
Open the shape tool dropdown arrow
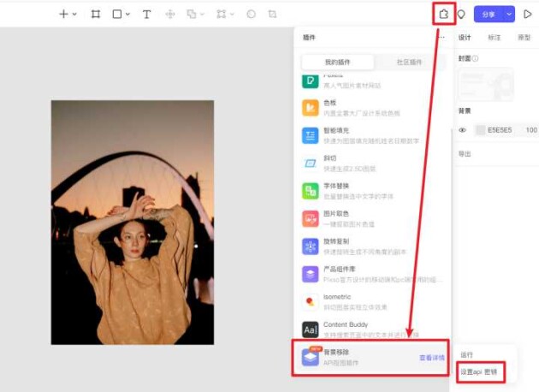127,15
